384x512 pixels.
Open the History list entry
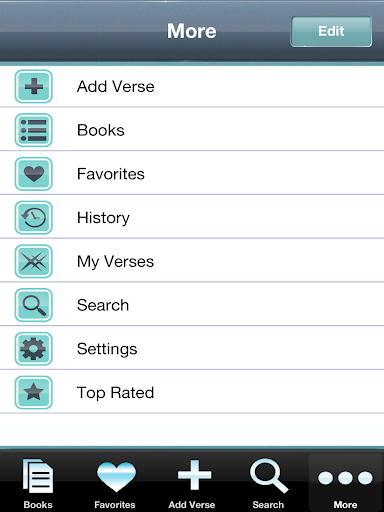(192, 217)
